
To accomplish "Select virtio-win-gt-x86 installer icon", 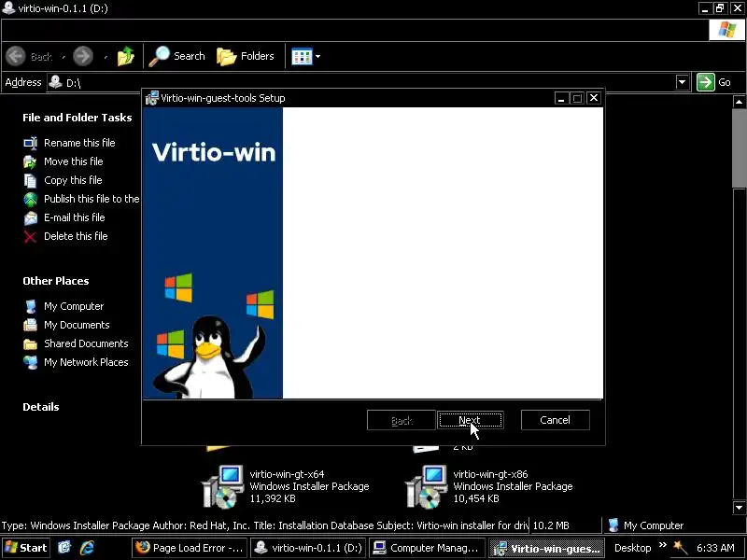I will coord(427,486).
